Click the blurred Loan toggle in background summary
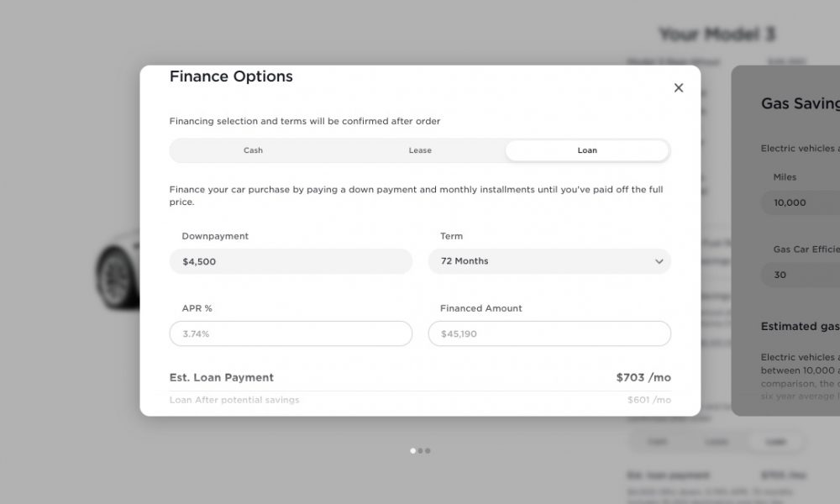840x504 pixels. [x=775, y=442]
